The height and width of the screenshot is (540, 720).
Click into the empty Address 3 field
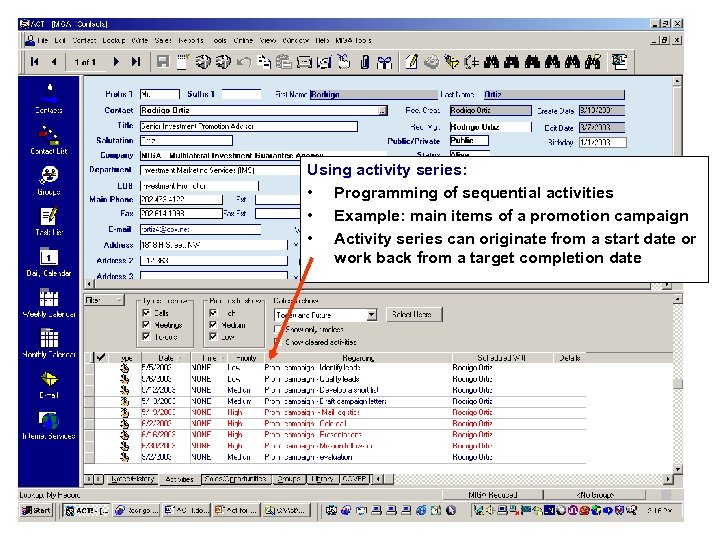214,276
